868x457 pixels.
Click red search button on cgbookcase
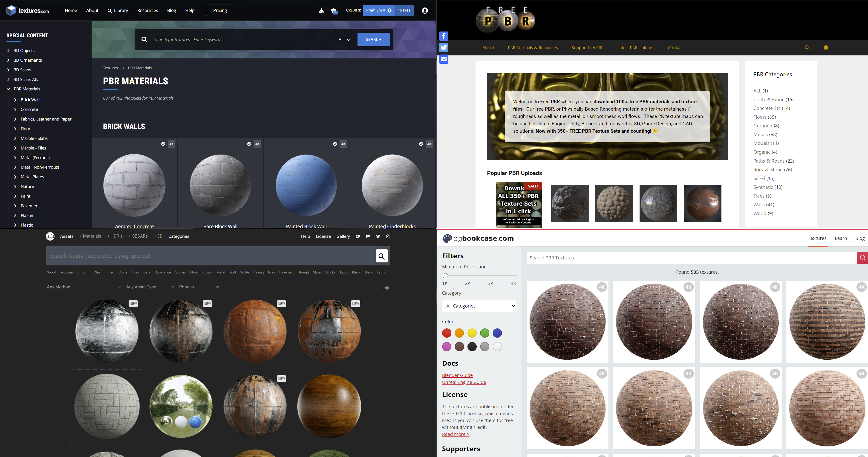(x=862, y=258)
